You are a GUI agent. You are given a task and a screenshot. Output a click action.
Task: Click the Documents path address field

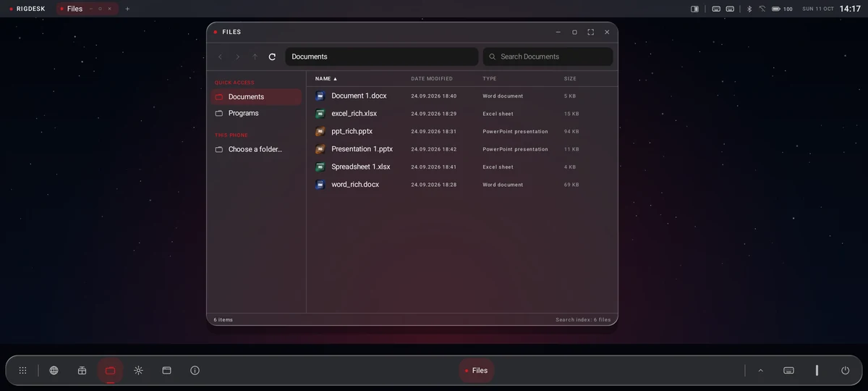coord(381,56)
